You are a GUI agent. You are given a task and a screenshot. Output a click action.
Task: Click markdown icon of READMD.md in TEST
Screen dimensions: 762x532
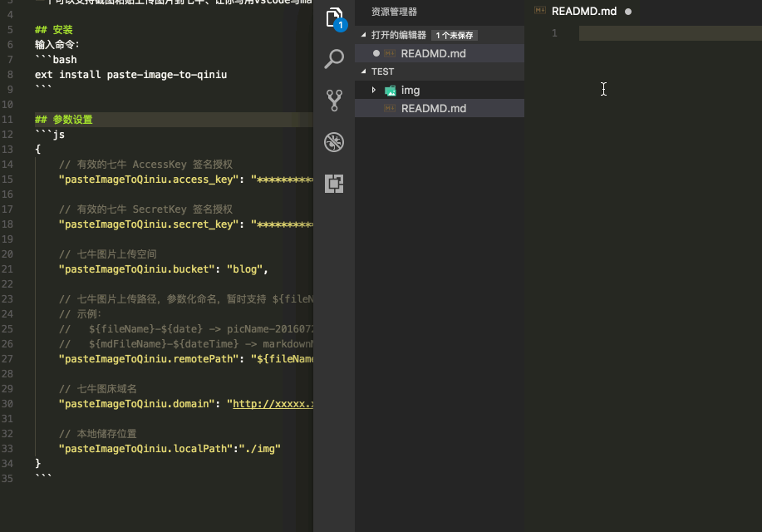[x=390, y=108]
